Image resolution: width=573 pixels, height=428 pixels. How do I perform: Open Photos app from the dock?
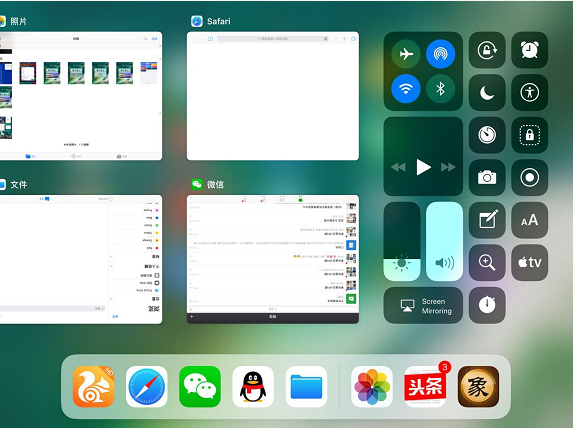click(372, 386)
